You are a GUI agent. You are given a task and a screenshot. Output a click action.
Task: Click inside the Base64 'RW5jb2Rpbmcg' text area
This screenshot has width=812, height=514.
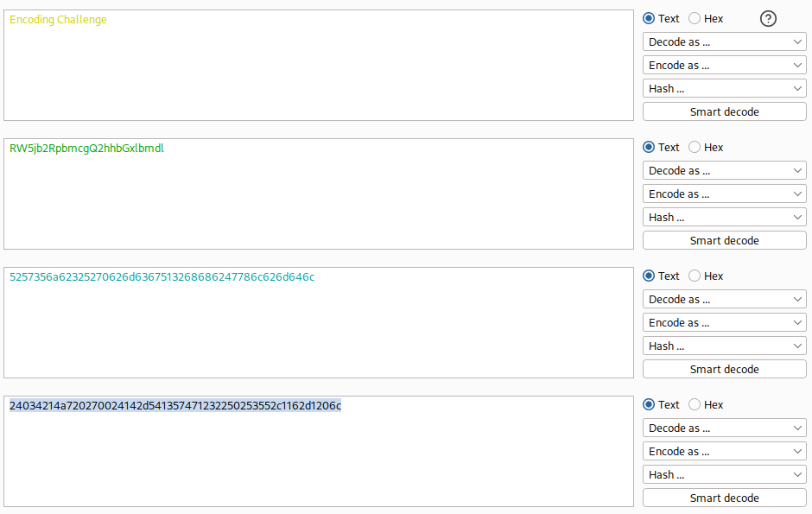pos(319,194)
